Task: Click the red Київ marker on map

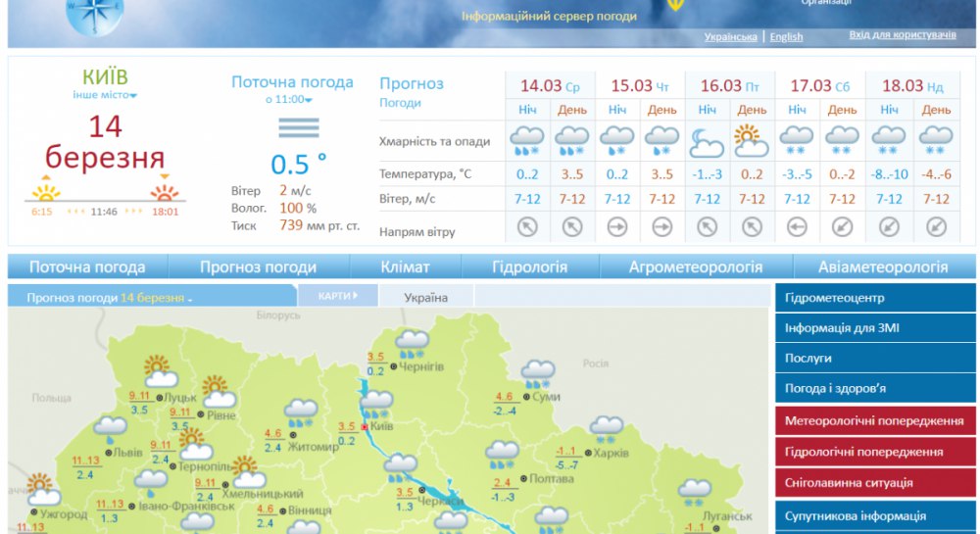Action: point(365,427)
